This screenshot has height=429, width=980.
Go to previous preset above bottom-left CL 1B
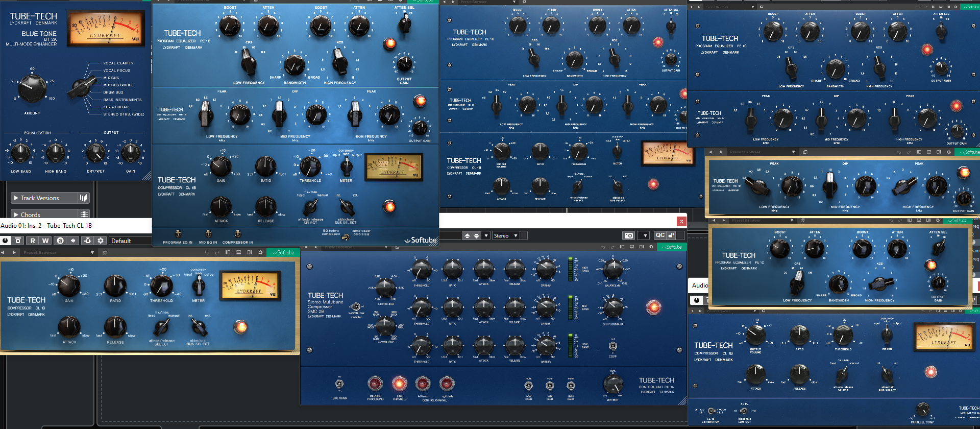pos(3,252)
